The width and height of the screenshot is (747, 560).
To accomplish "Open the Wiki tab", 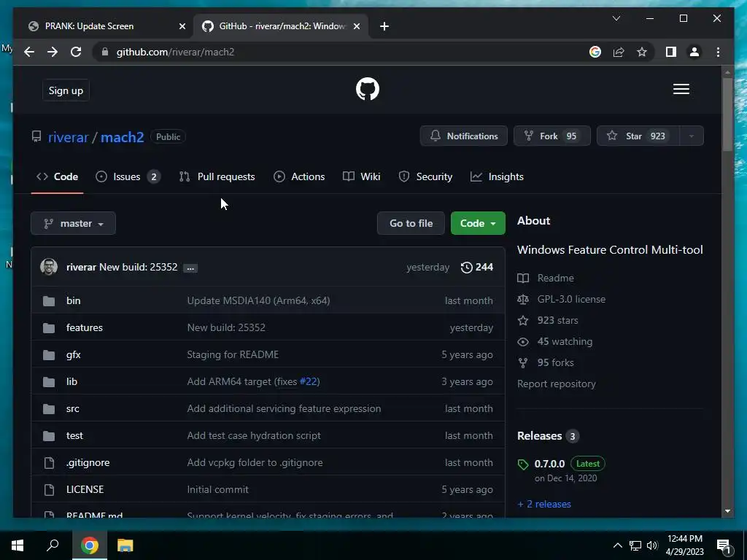I will (x=362, y=176).
